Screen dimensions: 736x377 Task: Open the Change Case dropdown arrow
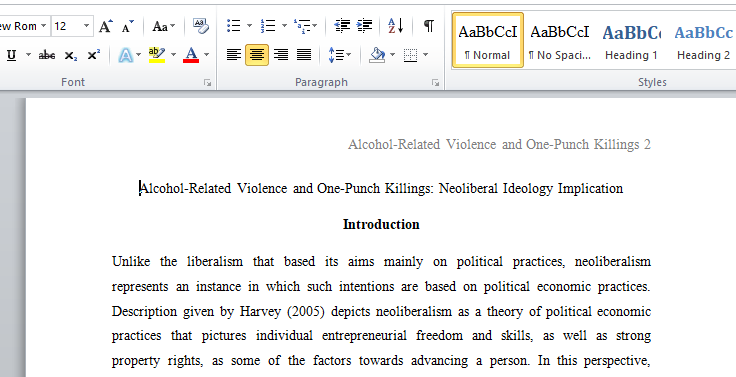(x=172, y=26)
